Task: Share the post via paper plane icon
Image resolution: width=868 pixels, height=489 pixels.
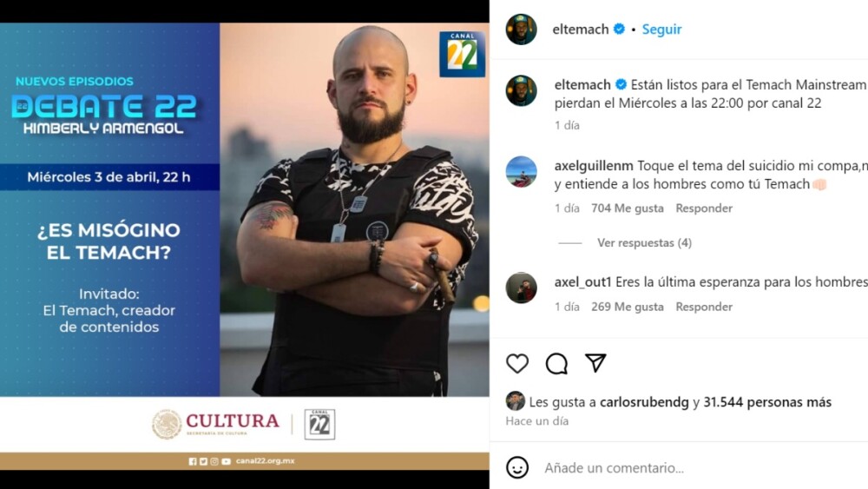Action: coord(595,363)
